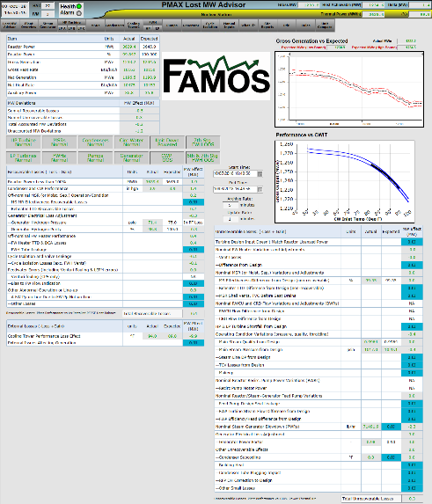The image size is (432, 504).
Task: Click the Generator Normal status button
Action: [131, 157]
